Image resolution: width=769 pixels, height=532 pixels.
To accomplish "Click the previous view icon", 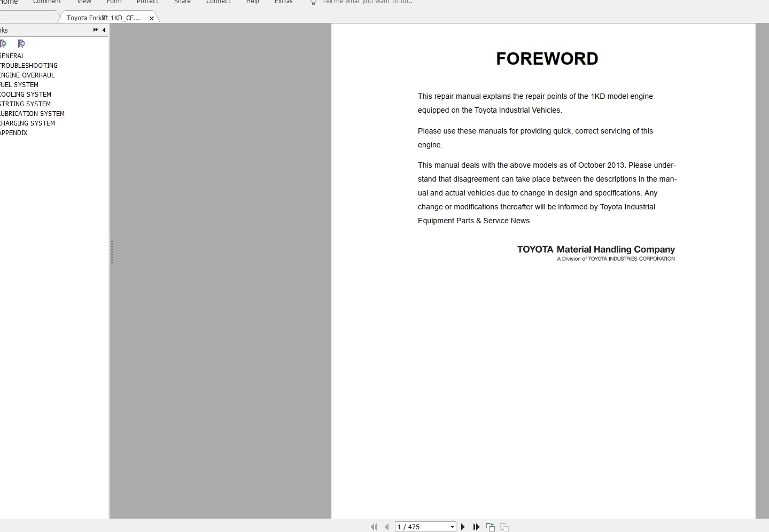I will (x=491, y=527).
